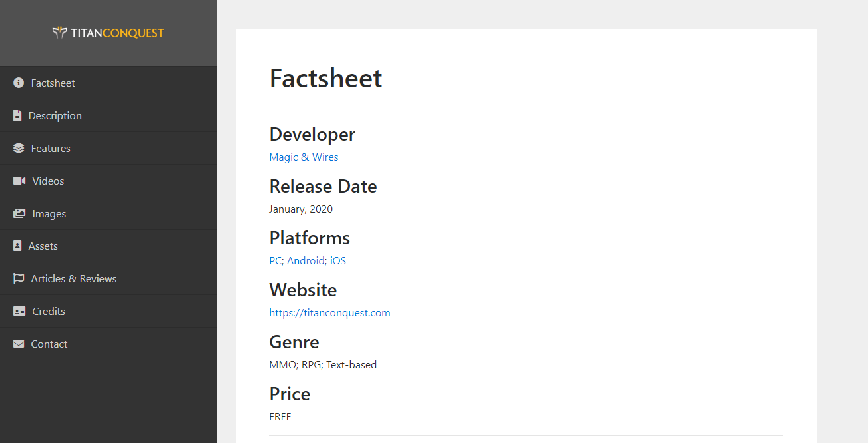Screen dimensions: 868x443
Task: Click the Assets badge icon
Action: [17, 246]
